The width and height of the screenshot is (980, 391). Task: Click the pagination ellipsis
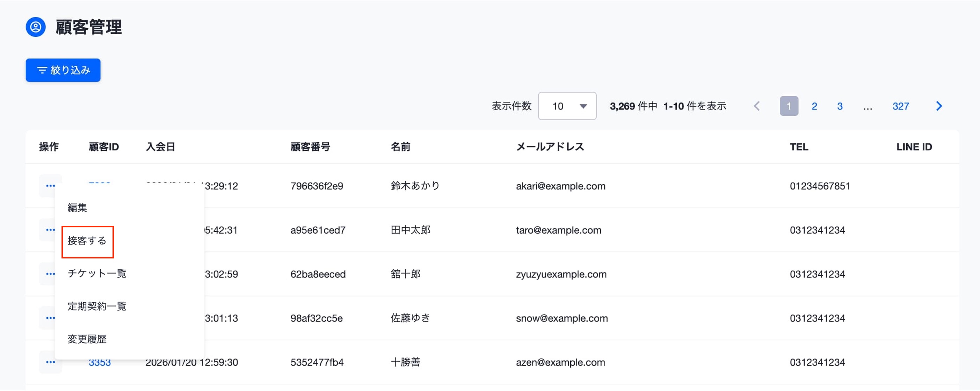pyautogui.click(x=868, y=108)
